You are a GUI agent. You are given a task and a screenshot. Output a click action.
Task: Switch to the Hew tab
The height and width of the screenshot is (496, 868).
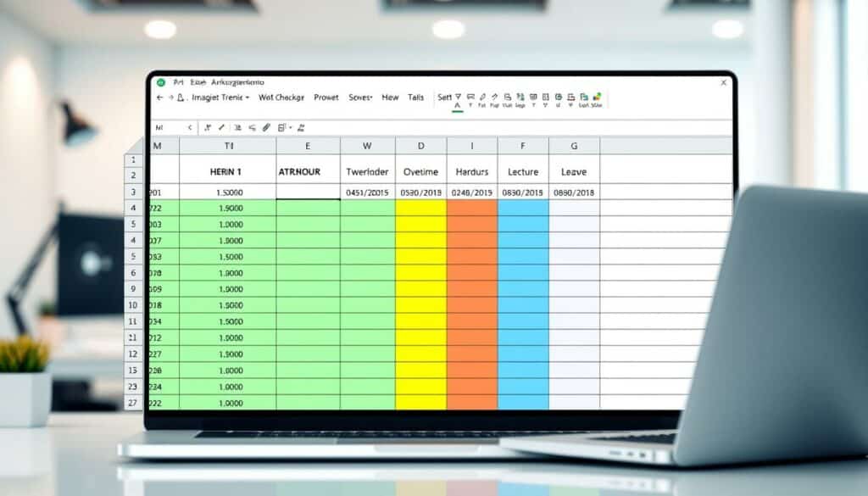pyautogui.click(x=390, y=98)
